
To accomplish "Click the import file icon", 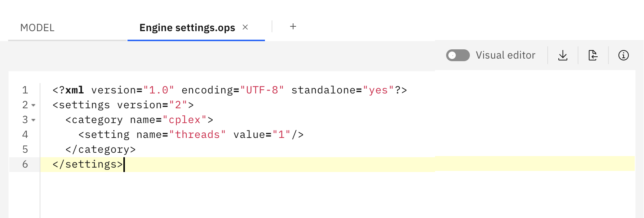I will (x=593, y=55).
